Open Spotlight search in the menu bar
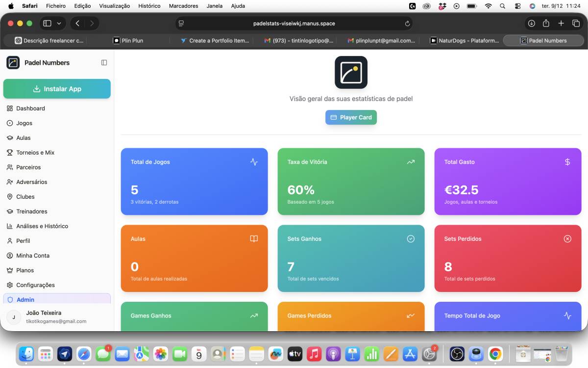Image resolution: width=588 pixels, height=368 pixels. coord(502,6)
